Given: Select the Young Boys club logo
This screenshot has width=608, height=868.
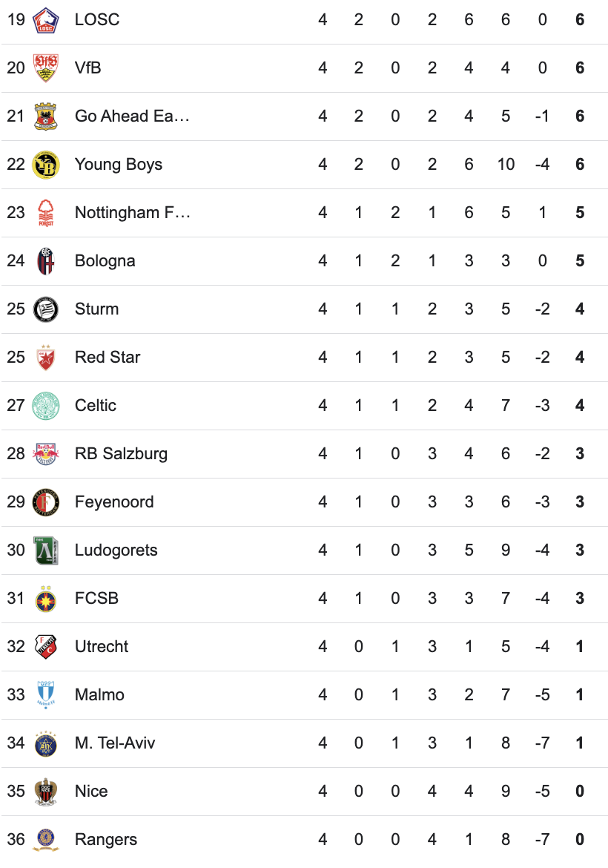Looking at the screenshot, I should click(x=46, y=165).
